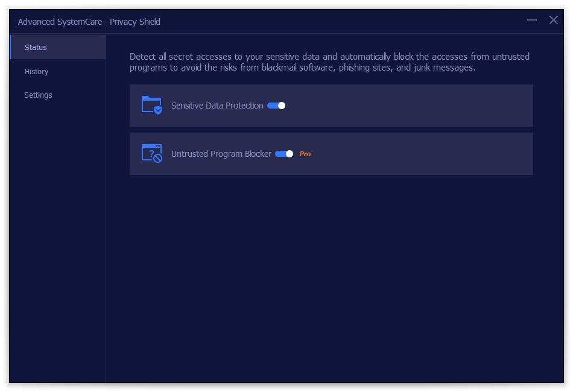Select the Untrusted Program Blocker card background
The width and height of the screenshot is (573, 392).
[422, 154]
